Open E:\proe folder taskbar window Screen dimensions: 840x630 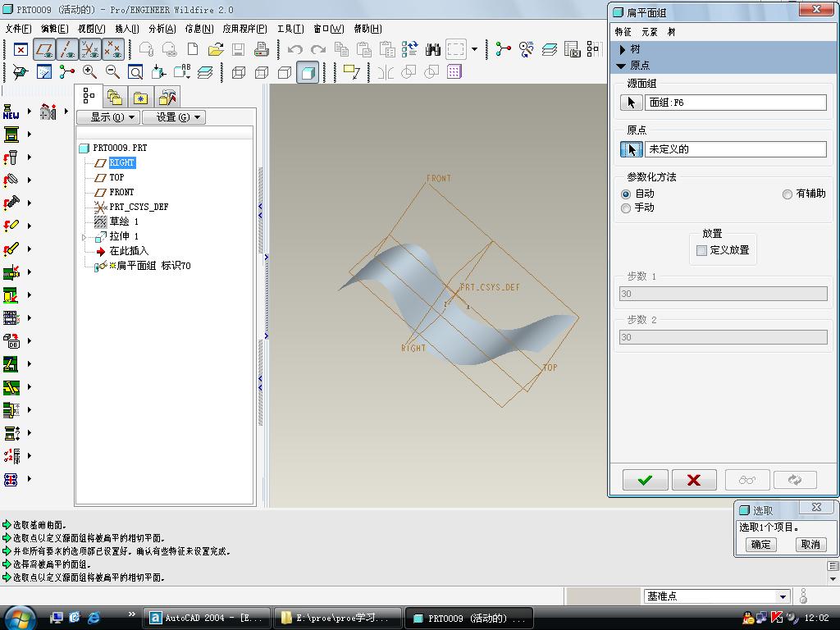click(337, 619)
